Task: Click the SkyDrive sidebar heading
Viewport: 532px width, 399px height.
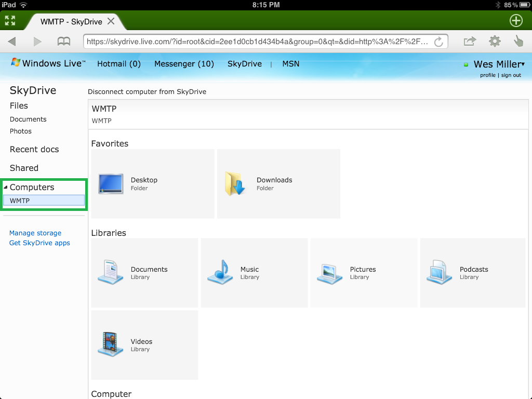Action: pyautogui.click(x=33, y=90)
